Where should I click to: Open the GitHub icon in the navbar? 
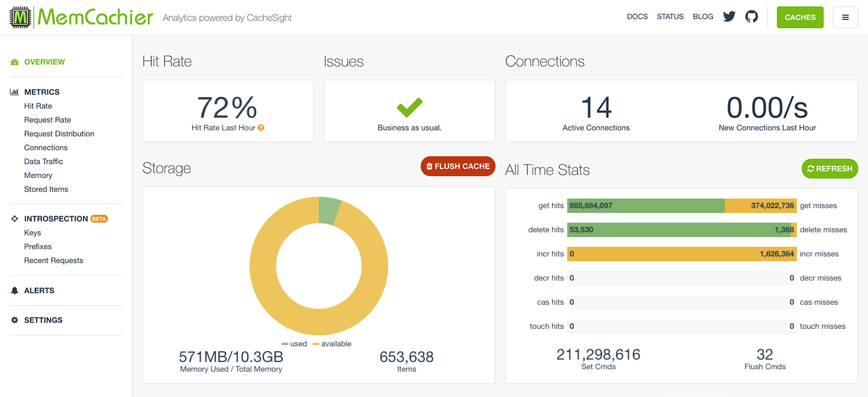click(x=751, y=16)
